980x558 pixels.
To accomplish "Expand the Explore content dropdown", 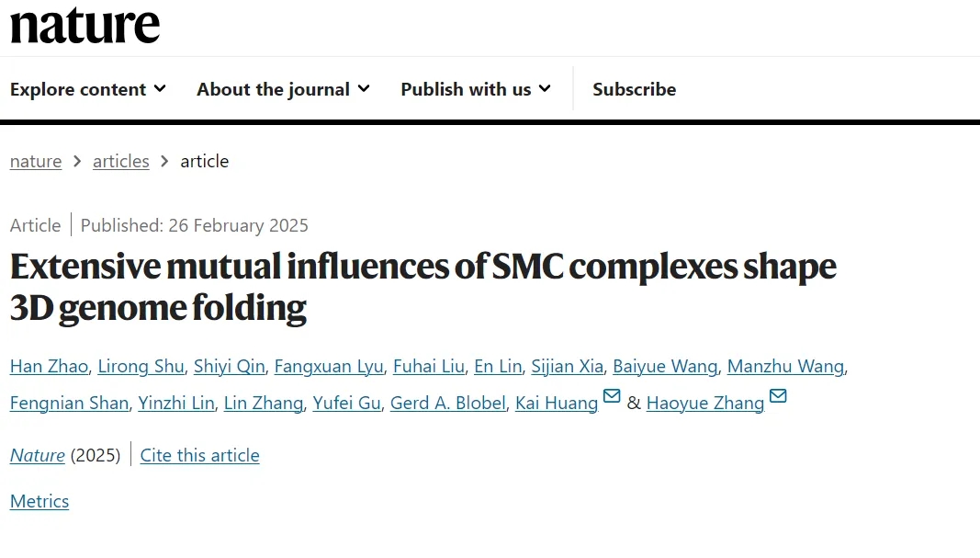I will click(x=88, y=89).
